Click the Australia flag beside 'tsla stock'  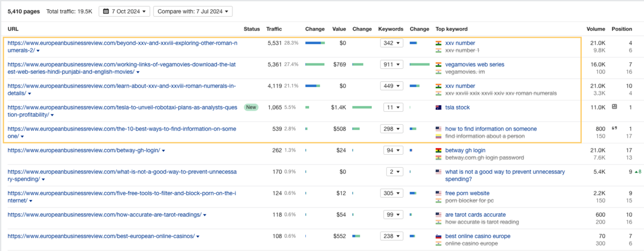pyautogui.click(x=438, y=107)
